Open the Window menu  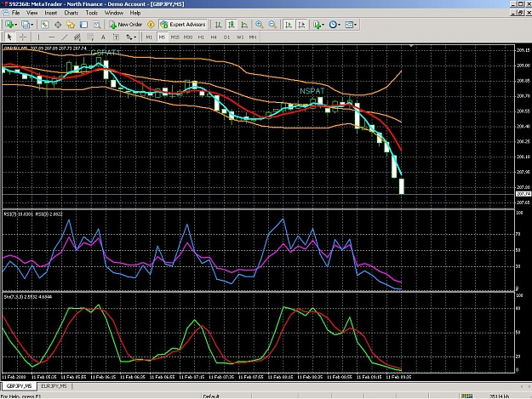(114, 13)
